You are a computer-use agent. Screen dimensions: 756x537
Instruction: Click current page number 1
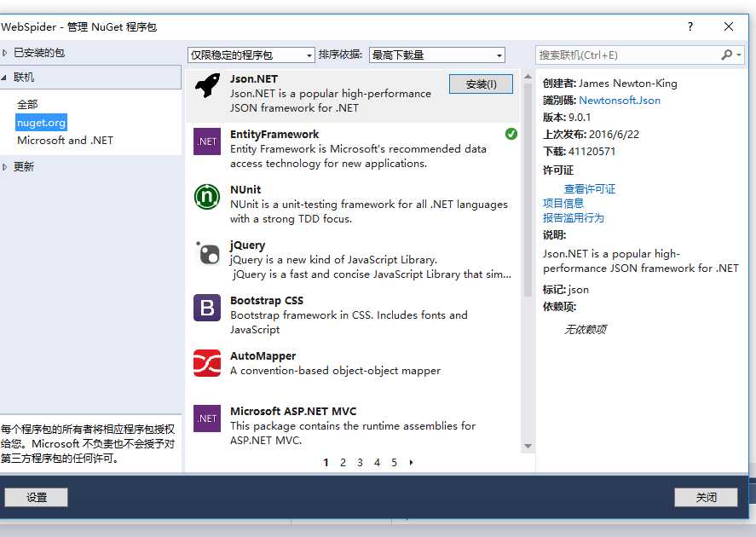coord(326,463)
